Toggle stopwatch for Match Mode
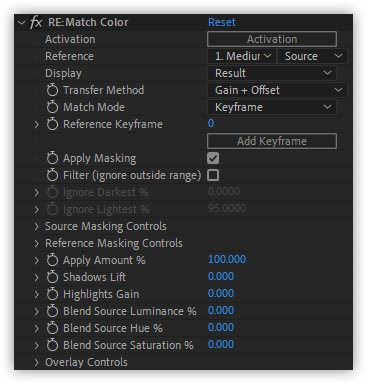Viewport: 367px width, 384px height. [52, 107]
